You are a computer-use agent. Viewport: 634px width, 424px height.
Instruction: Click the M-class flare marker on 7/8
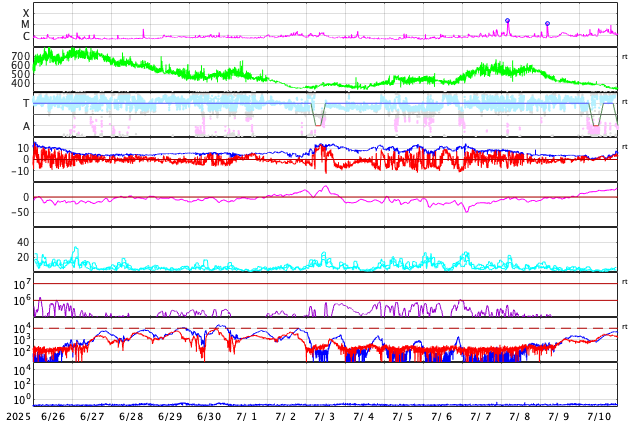[547, 24]
